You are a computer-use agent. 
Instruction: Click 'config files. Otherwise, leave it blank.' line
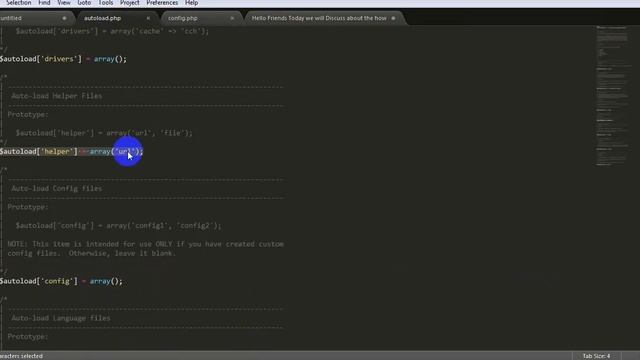tap(91, 253)
